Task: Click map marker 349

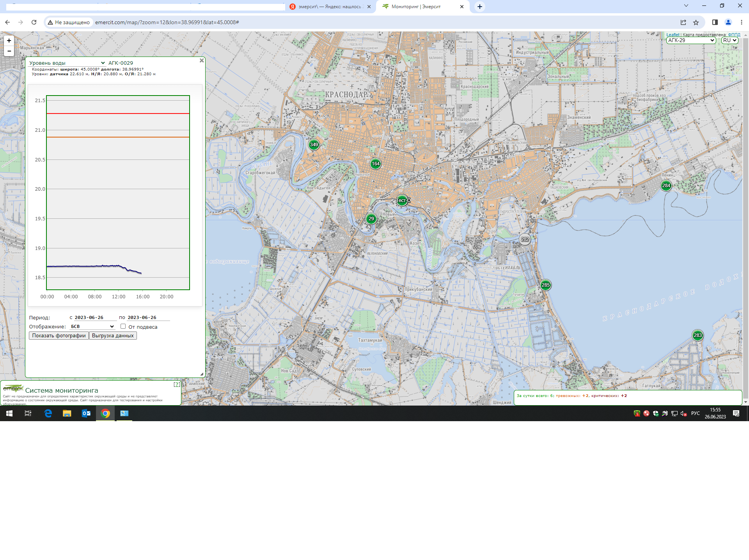Action: coord(314,145)
